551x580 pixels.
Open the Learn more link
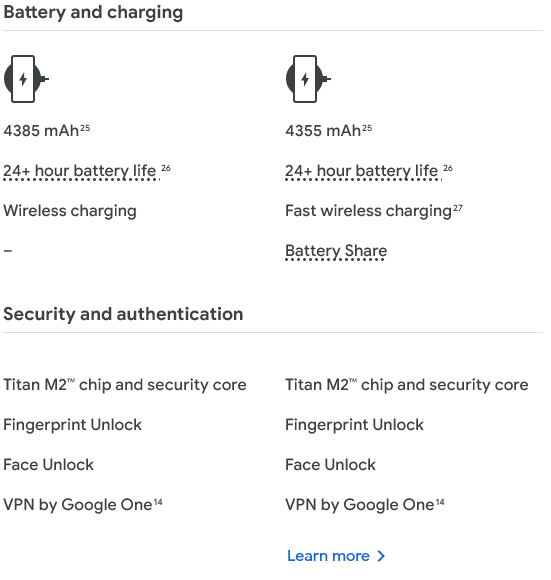tap(336, 556)
